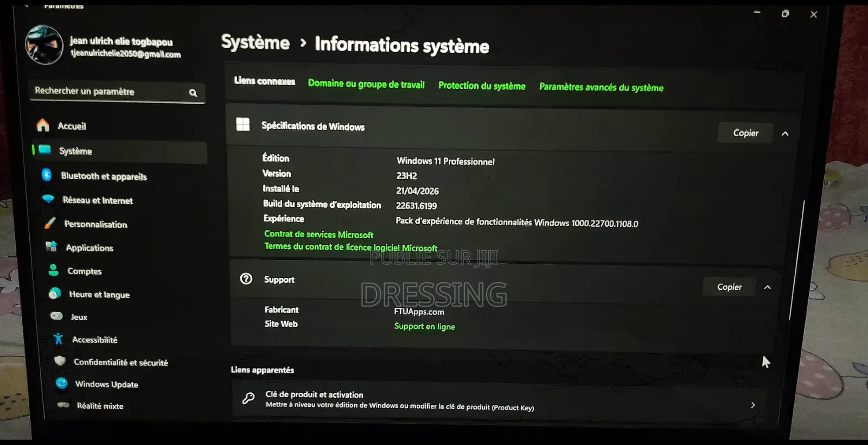Click the 23H2 version value
Viewport: 868px width, 445px height.
[407, 176]
